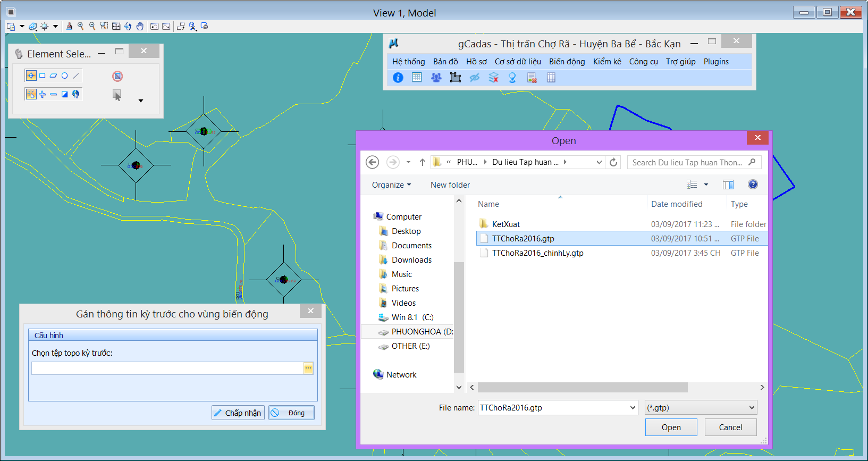
Task: Click the map pin location icon in gCadas
Action: [x=512, y=78]
